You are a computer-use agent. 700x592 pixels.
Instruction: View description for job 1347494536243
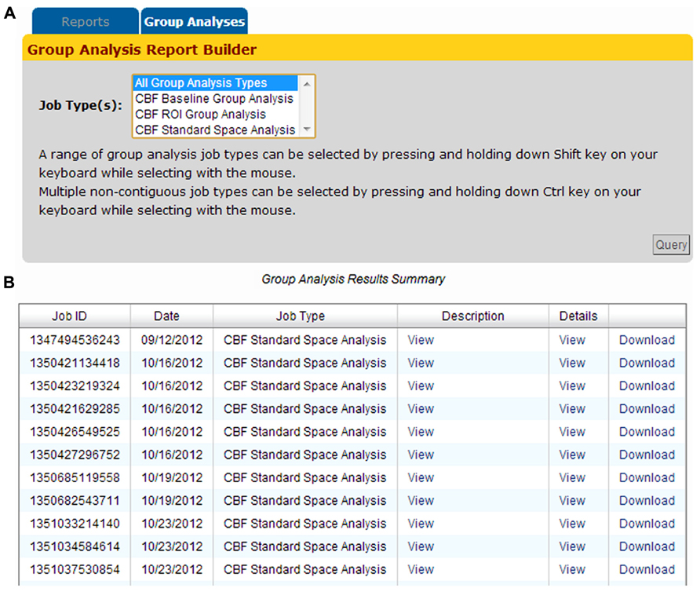(x=421, y=340)
